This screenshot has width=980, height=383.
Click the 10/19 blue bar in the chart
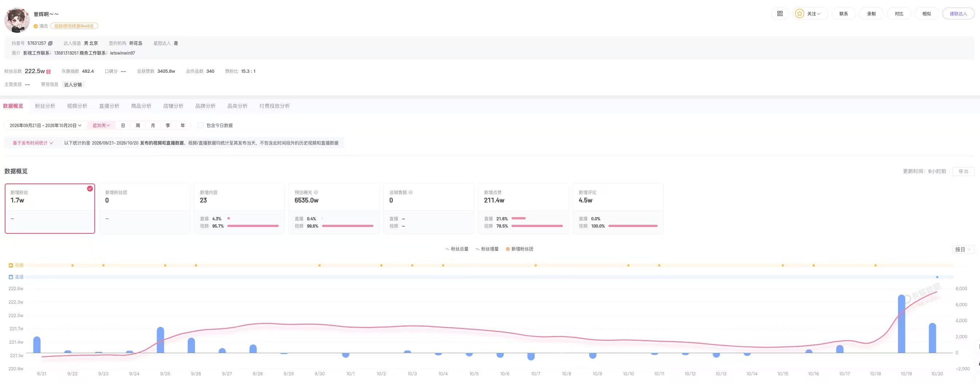901,324
